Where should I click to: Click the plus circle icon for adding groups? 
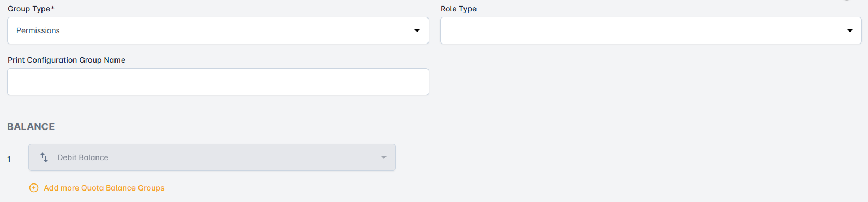[34, 188]
